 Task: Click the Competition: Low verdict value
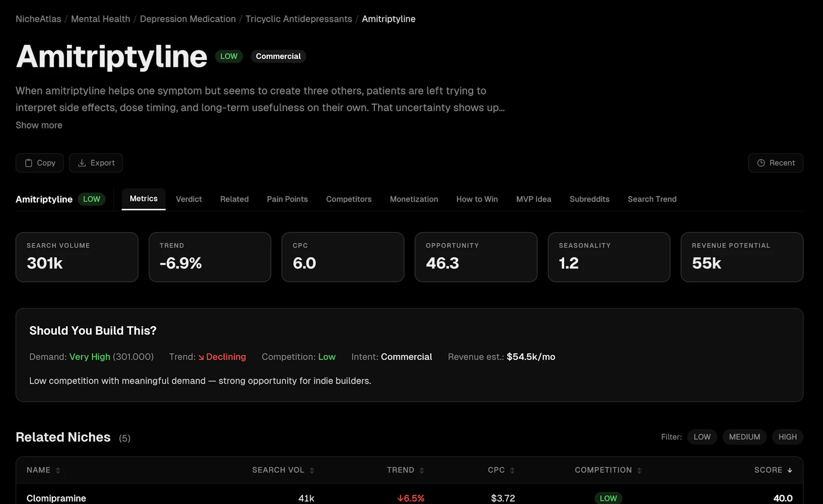pos(327,357)
